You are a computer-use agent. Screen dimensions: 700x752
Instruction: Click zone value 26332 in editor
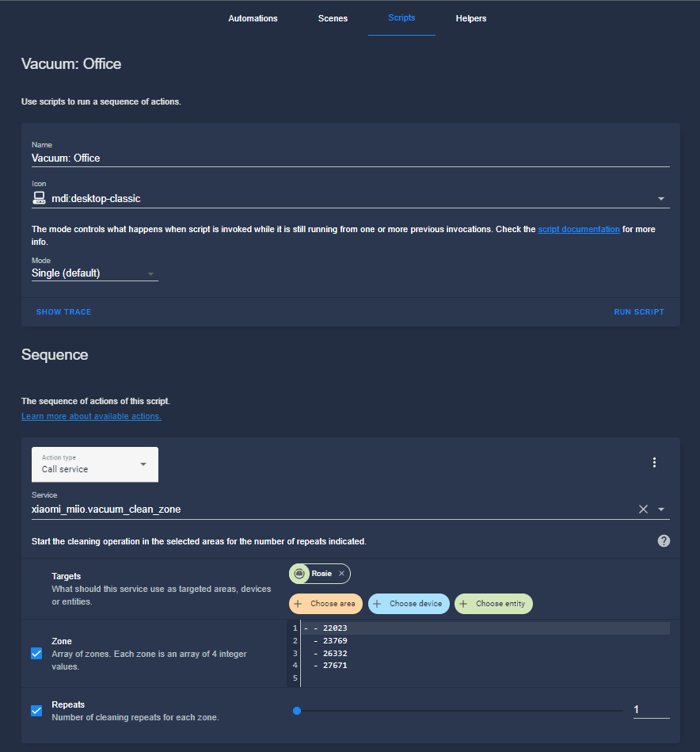point(335,653)
